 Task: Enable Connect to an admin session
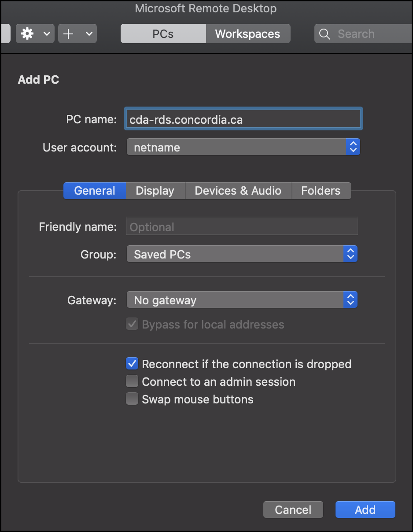point(132,381)
